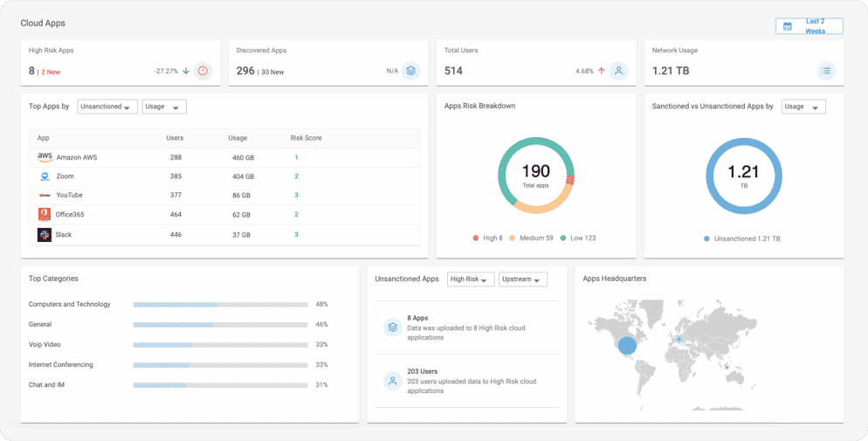
Task: Click Amazon AWS risk score 1
Action: [296, 158]
